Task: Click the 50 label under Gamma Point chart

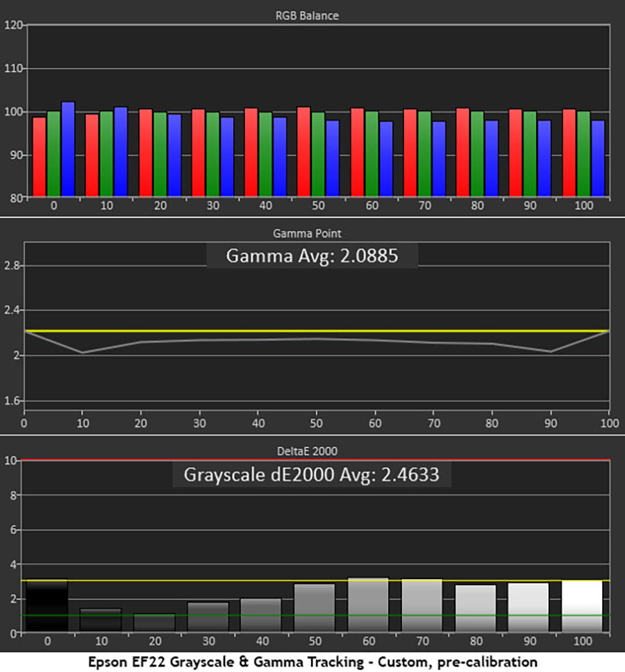Action: [x=316, y=423]
